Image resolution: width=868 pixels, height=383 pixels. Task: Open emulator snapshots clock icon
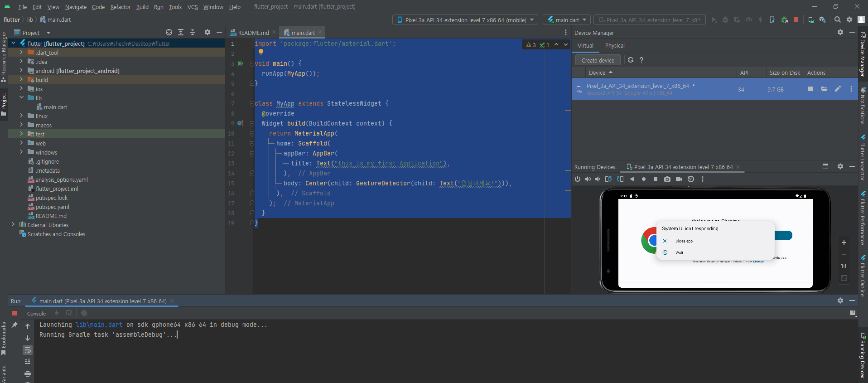click(691, 179)
